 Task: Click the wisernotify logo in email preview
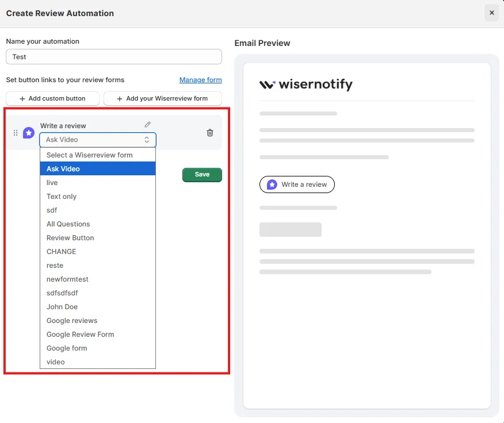[306, 85]
